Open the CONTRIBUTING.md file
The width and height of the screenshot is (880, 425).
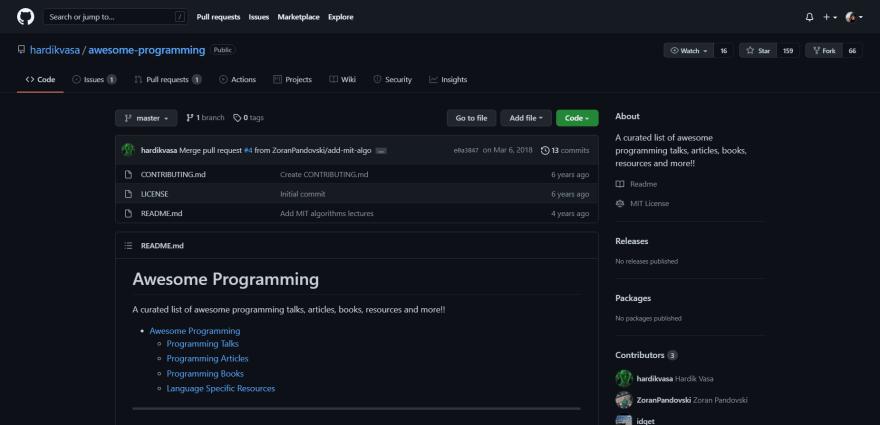click(x=173, y=175)
